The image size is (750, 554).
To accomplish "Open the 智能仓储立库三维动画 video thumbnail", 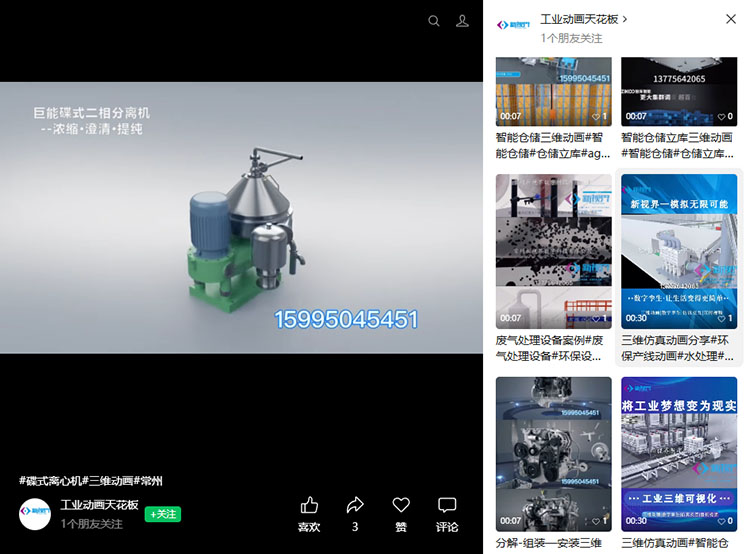I will 679,92.
